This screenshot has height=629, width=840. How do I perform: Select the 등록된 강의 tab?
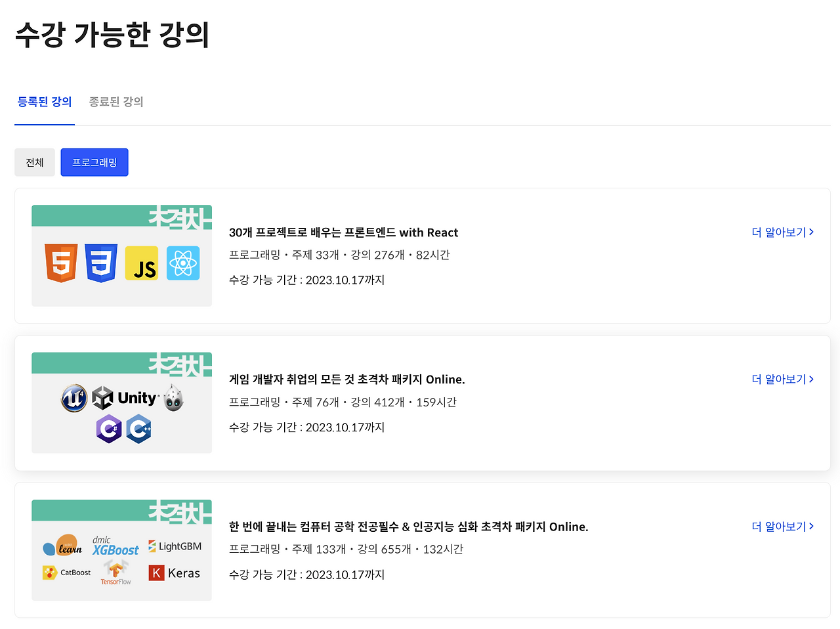[44, 102]
